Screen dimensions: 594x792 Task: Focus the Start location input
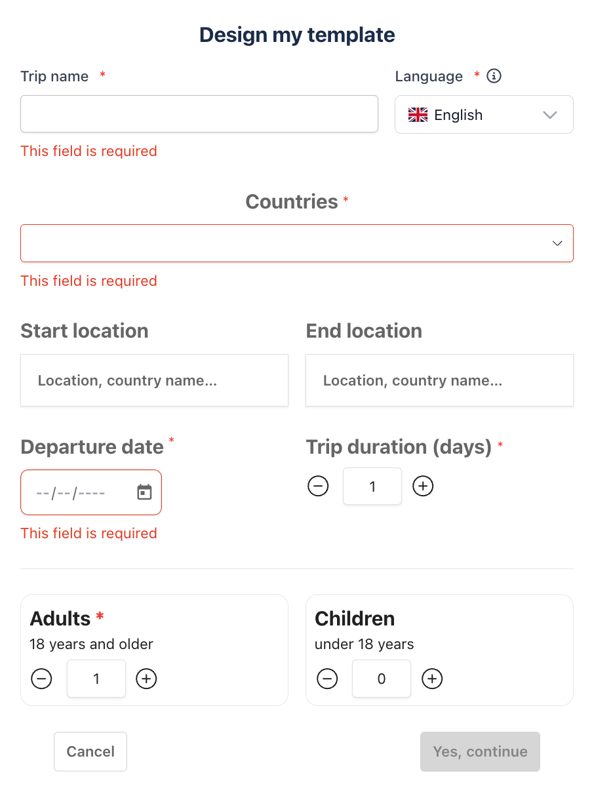click(x=155, y=380)
